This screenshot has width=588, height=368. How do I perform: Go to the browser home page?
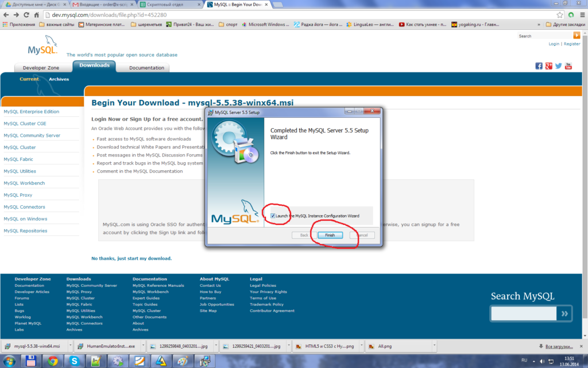36,15
